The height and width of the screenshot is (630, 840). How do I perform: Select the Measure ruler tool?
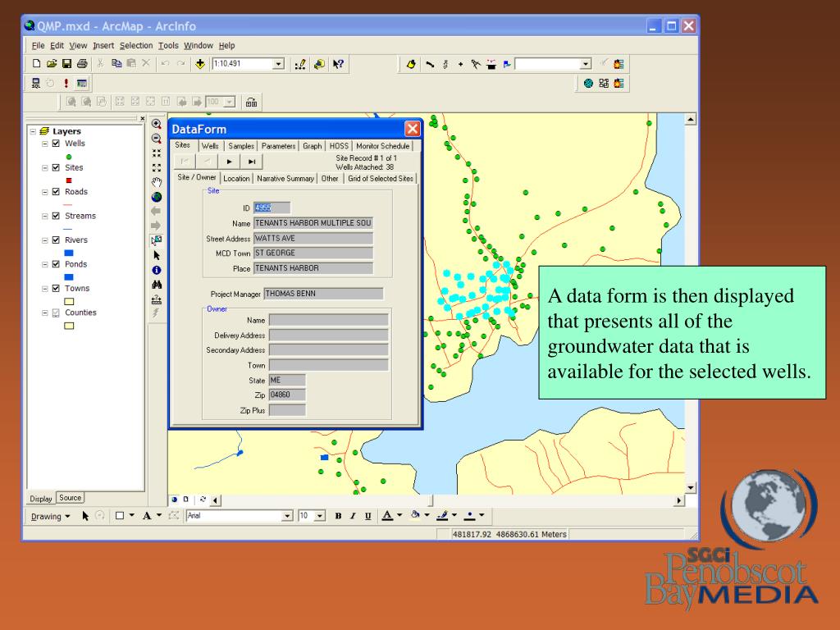157,299
